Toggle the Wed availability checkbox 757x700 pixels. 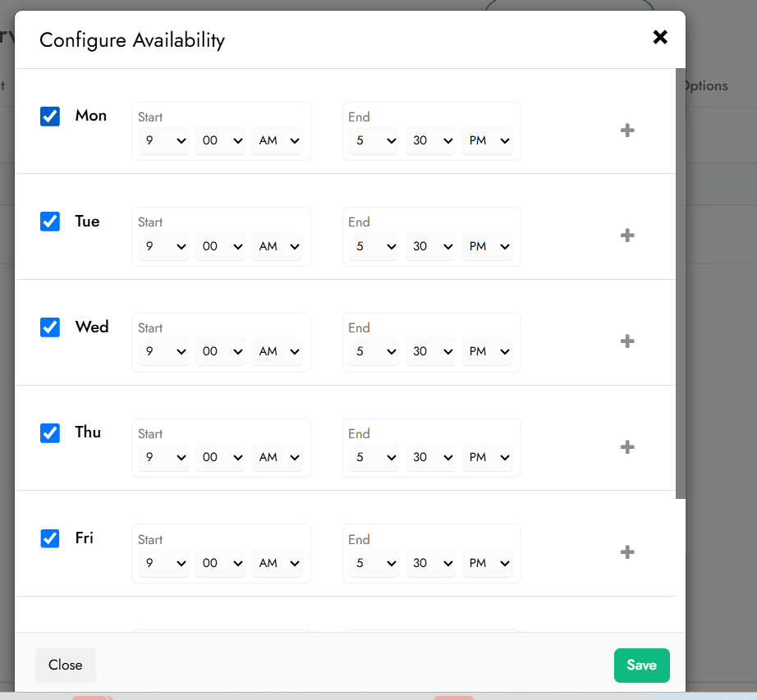click(x=50, y=327)
